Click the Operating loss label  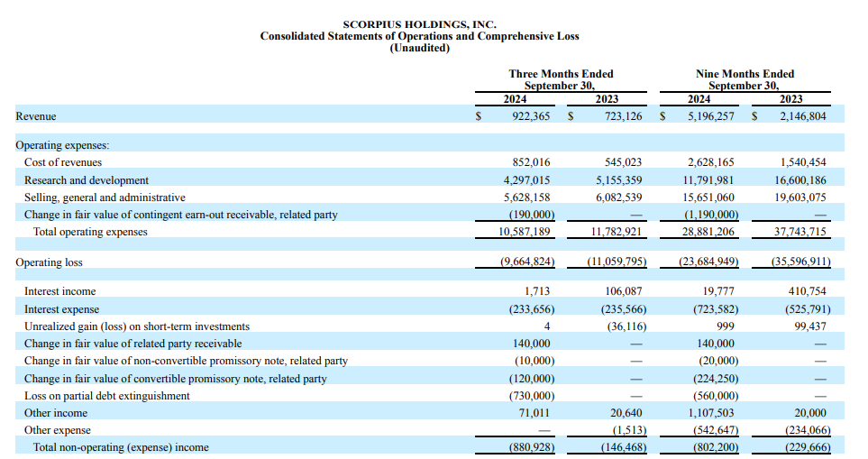point(49,262)
